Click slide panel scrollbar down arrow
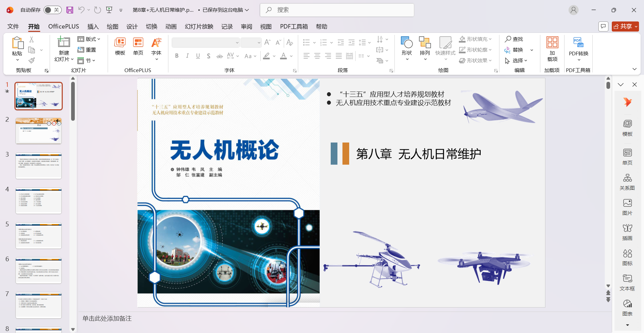The image size is (644, 333). click(x=73, y=329)
